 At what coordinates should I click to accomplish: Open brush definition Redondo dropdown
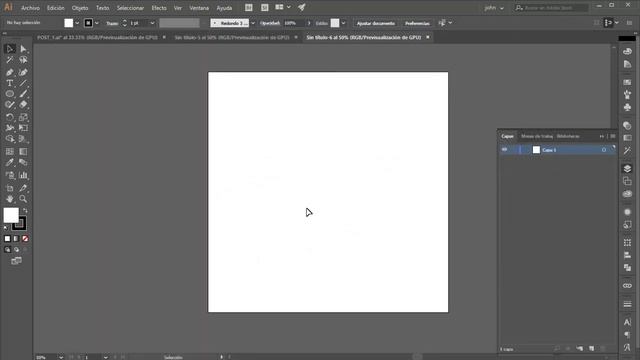[253, 23]
